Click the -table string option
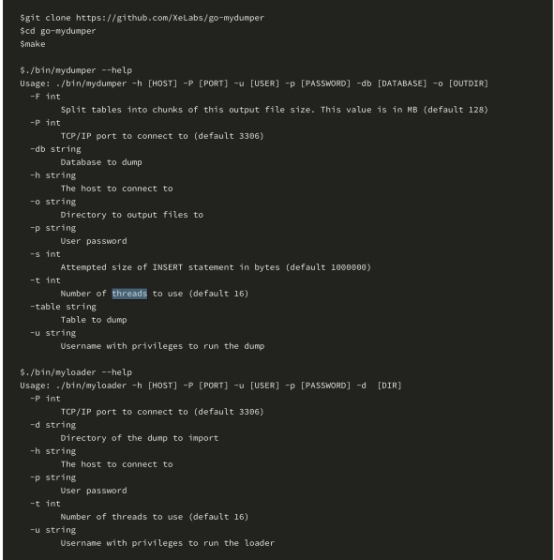554x560 pixels. tap(63, 307)
